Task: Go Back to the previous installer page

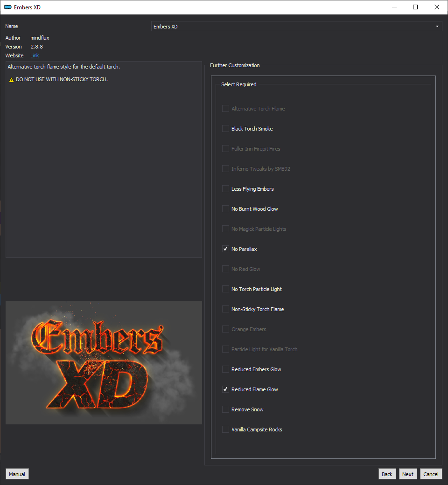Action: click(x=387, y=474)
